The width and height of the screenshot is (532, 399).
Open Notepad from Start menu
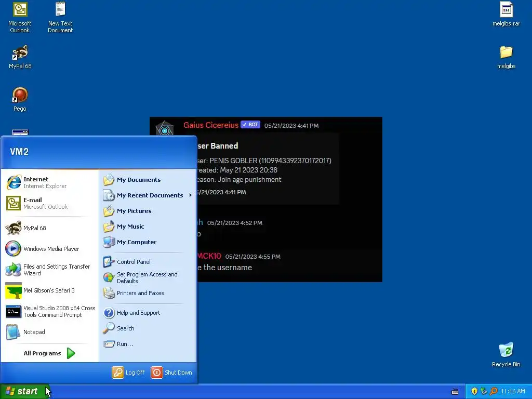(49, 332)
